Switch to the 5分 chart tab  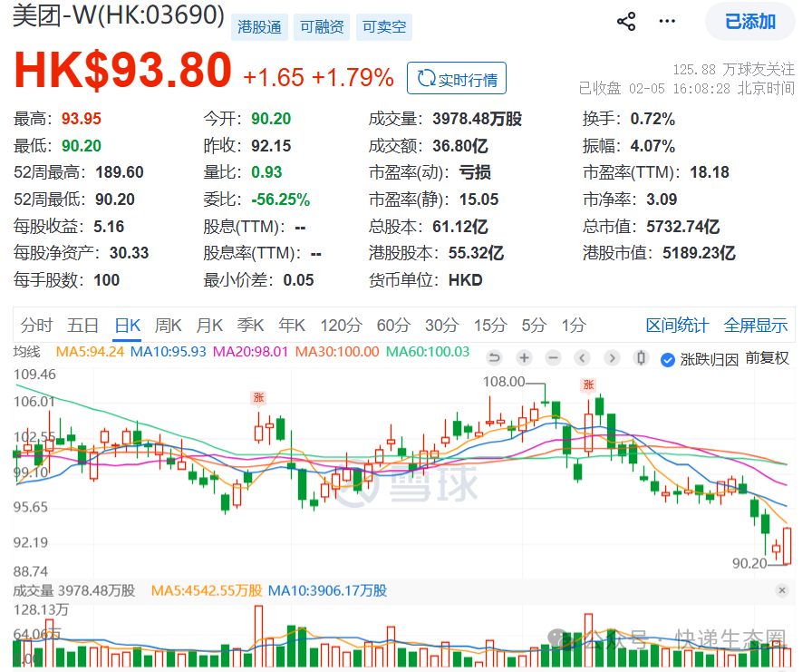[534, 326]
